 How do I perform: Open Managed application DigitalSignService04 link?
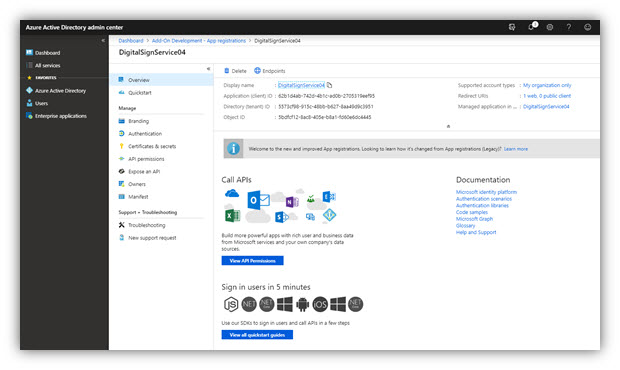[546, 106]
